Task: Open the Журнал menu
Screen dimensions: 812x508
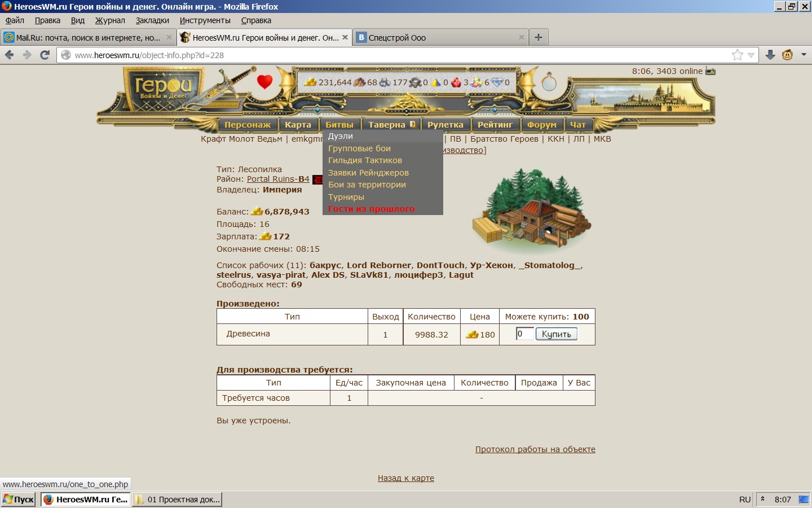Action: point(110,20)
